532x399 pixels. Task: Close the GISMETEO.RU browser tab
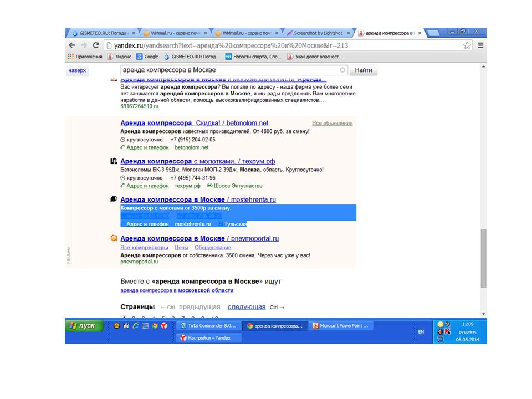(x=134, y=33)
